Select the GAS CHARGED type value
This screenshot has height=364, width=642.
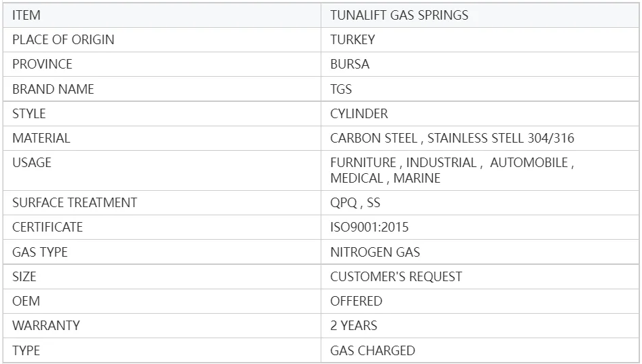pos(372,350)
